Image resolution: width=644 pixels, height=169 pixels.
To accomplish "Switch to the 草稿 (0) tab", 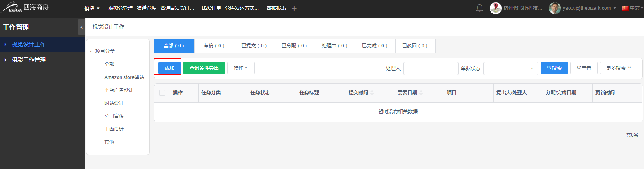I will coord(214,46).
